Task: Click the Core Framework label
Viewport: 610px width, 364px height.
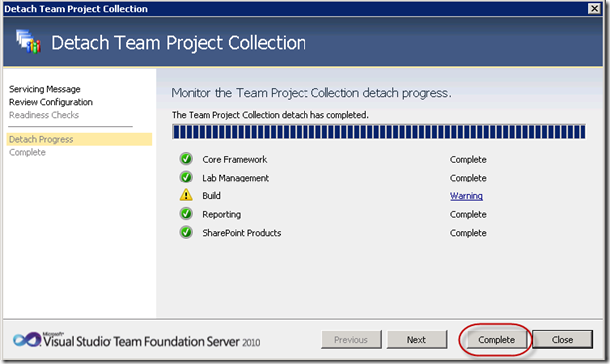Action: [x=235, y=160]
